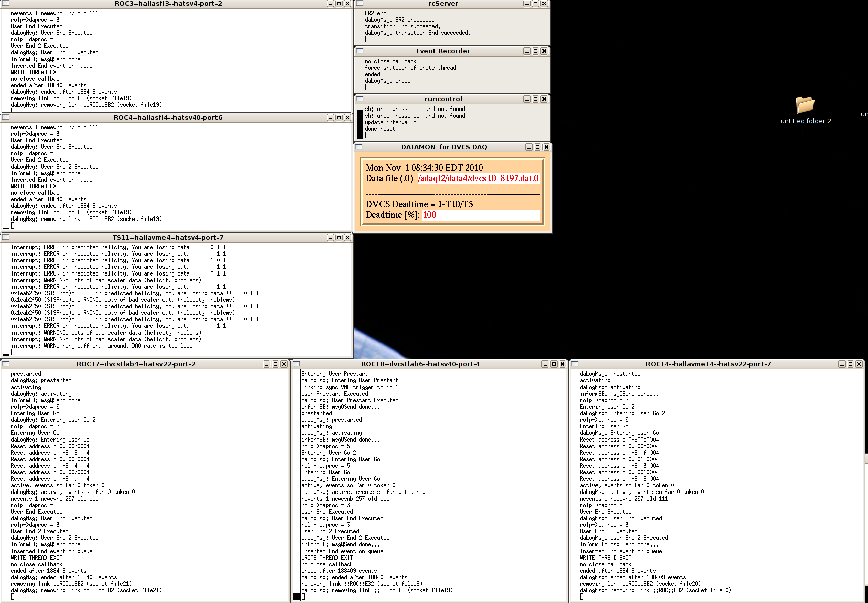Minimize the ROC4 terminal window
This screenshot has height=603, width=868.
pos(331,117)
